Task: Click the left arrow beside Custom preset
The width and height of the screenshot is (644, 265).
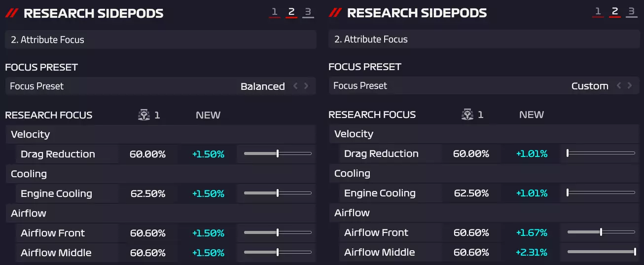Action: [619, 85]
